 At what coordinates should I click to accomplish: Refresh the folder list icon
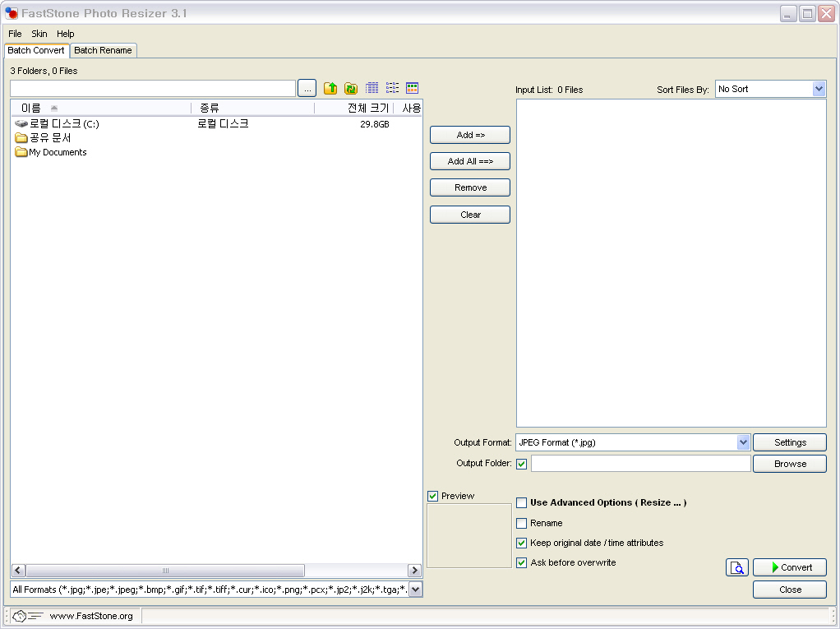(351, 88)
